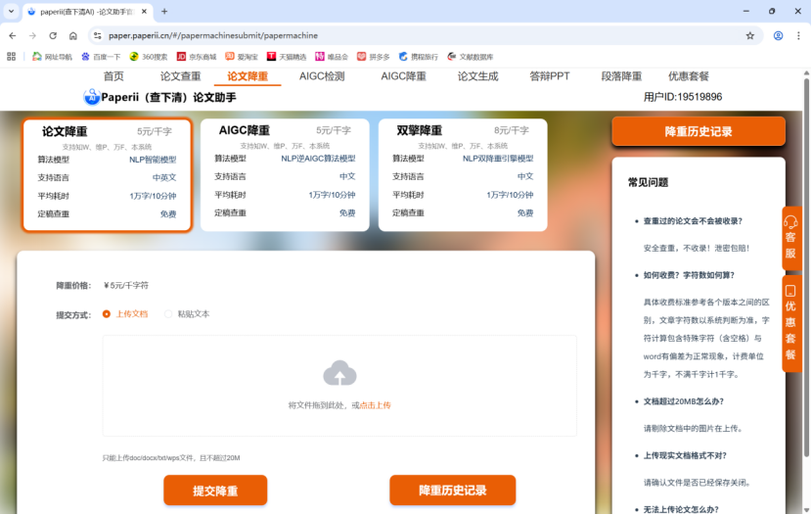Click the NLP逆AIGC算法模型 value
Screen dimensions: 812x515
[x=318, y=159]
